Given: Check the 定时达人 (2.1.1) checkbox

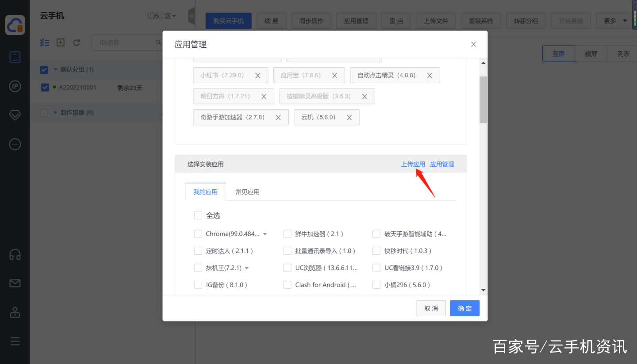Looking at the screenshot, I should point(198,251).
